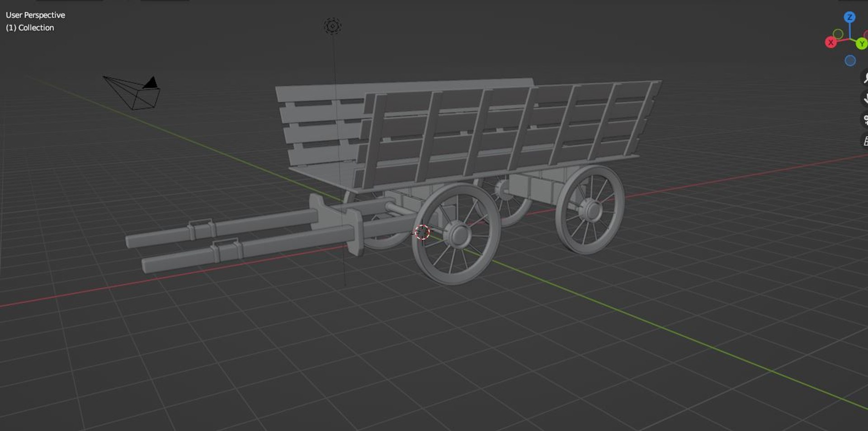Image resolution: width=868 pixels, height=431 pixels.
Task: Click the red X axis gizmo handle
Action: (830, 43)
